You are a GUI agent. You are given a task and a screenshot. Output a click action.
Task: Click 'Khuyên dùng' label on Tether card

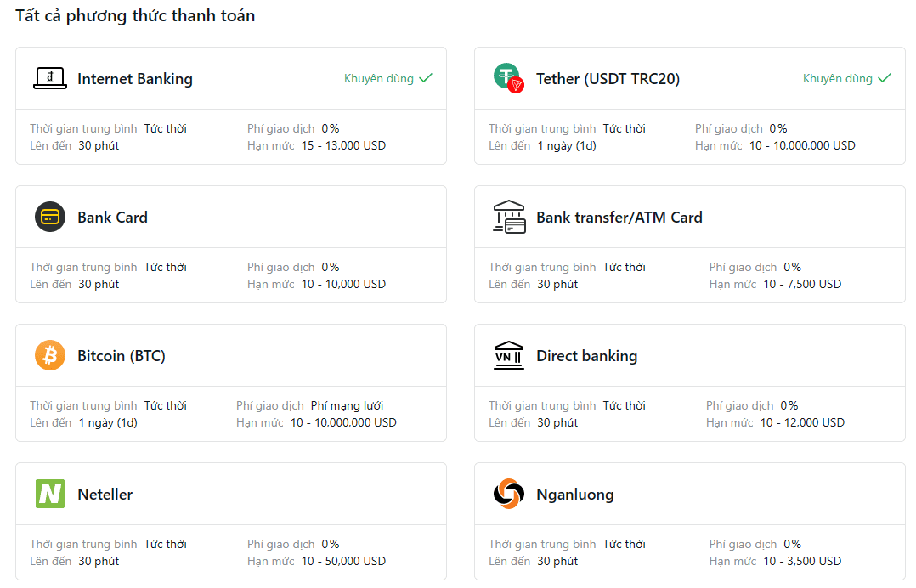point(837,78)
